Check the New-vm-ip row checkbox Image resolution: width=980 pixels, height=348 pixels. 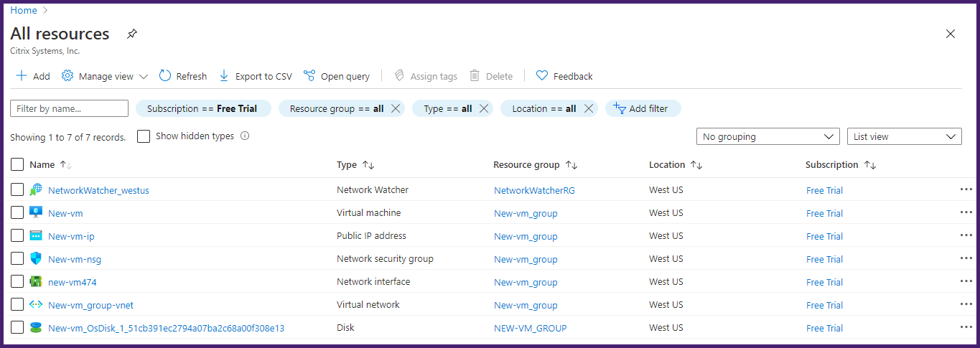click(17, 236)
